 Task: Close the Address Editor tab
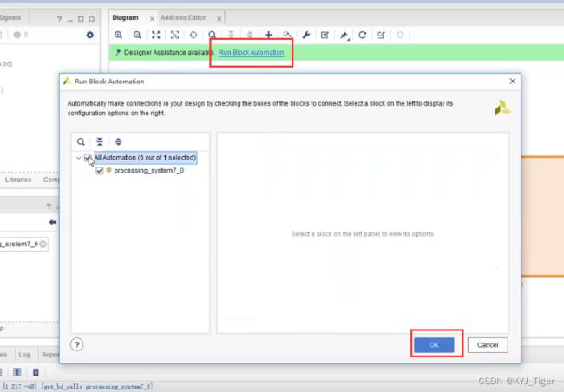[219, 19]
